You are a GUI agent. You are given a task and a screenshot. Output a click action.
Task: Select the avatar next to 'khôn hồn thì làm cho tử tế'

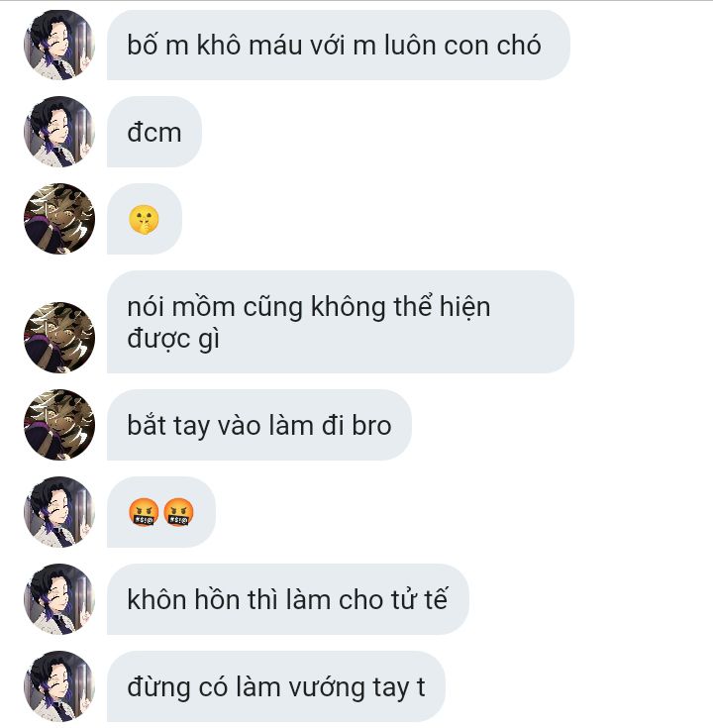click(59, 599)
